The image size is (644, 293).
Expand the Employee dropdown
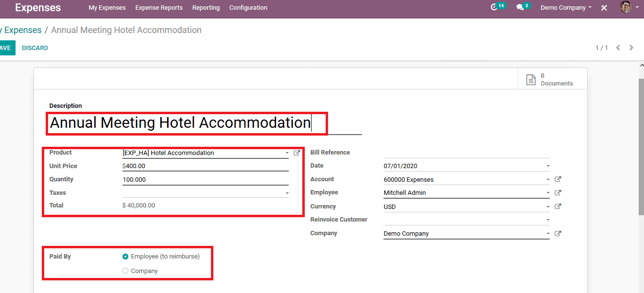coord(548,193)
